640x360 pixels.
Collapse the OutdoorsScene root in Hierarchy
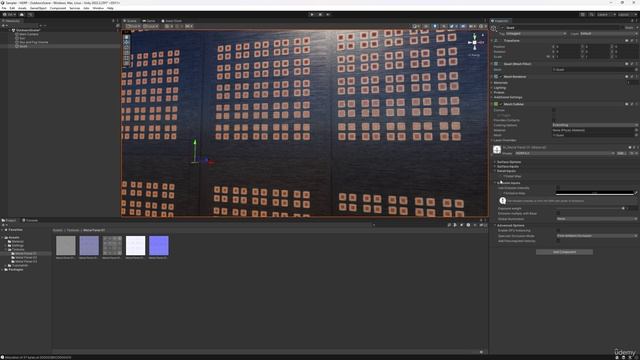tap(9, 30)
